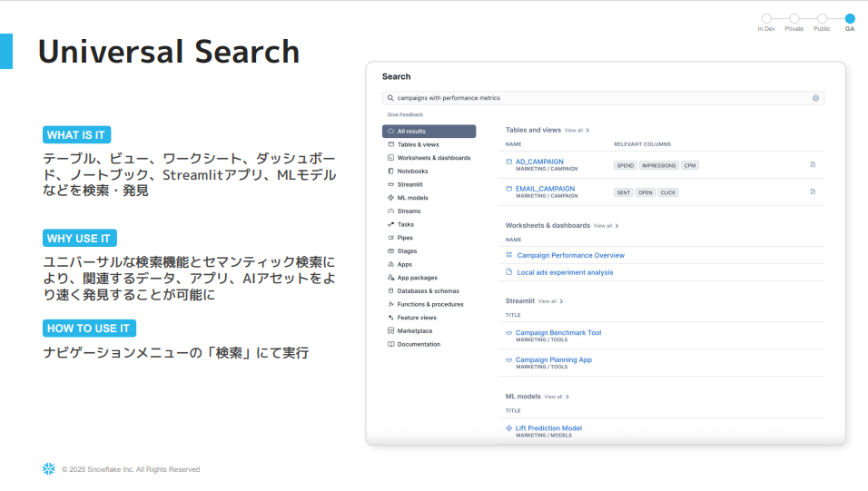Click the HOW TO USE IT label
868x491 pixels.
click(89, 329)
